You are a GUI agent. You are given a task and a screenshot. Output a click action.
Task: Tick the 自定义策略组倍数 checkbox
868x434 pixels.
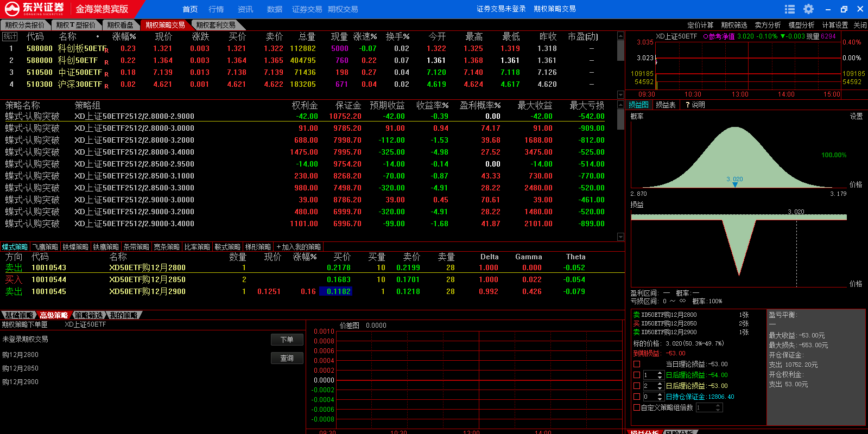[637, 407]
